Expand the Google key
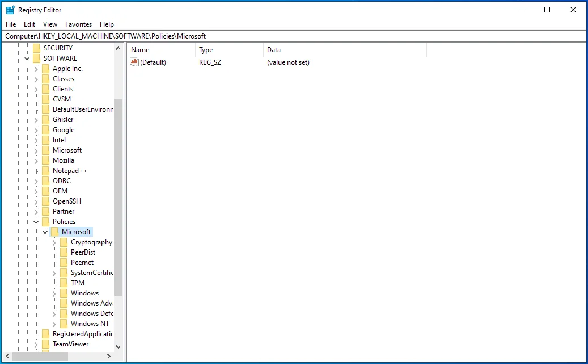Viewport: 588px width, 364px height. (36, 130)
